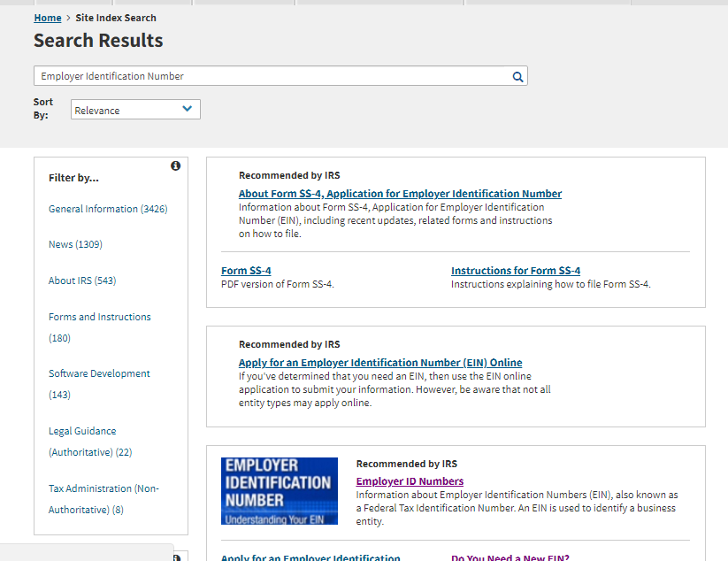Open the Form SS-4 PDF link

[246, 271]
